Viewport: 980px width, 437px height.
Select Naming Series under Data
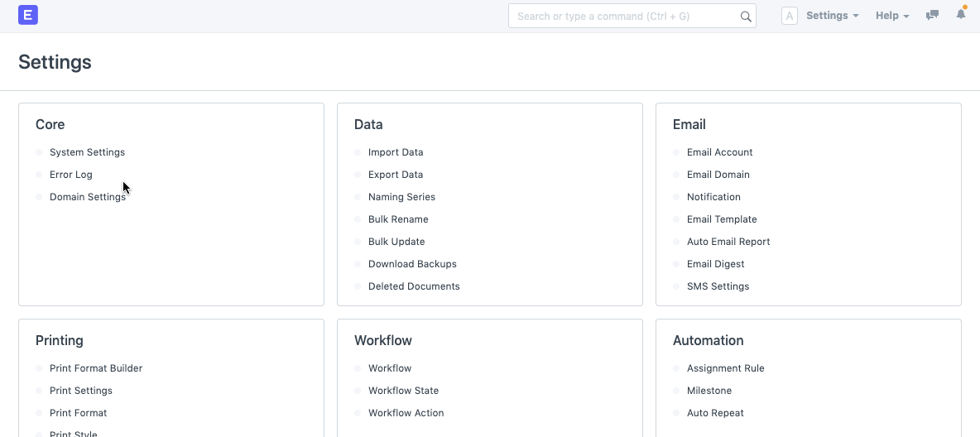click(x=401, y=197)
